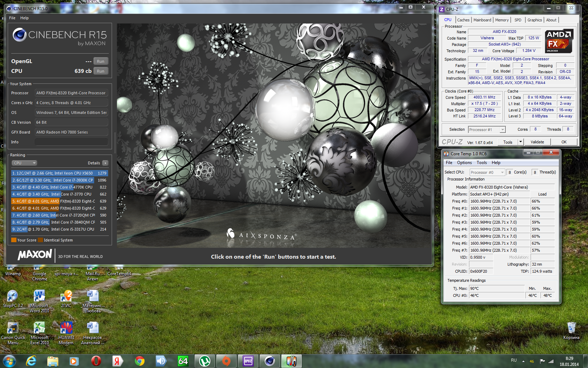Select the Core i7-3720QM ranking entry
This screenshot has height=368, width=588.
coord(59,215)
